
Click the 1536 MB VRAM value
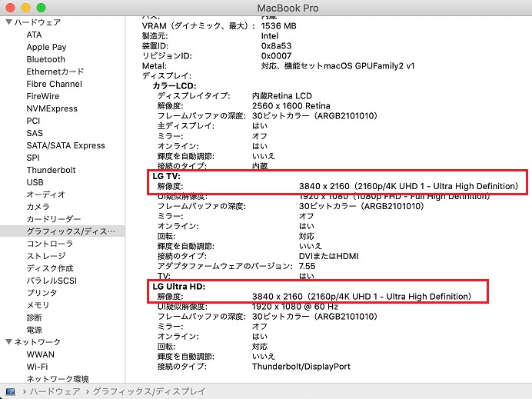tap(278, 26)
